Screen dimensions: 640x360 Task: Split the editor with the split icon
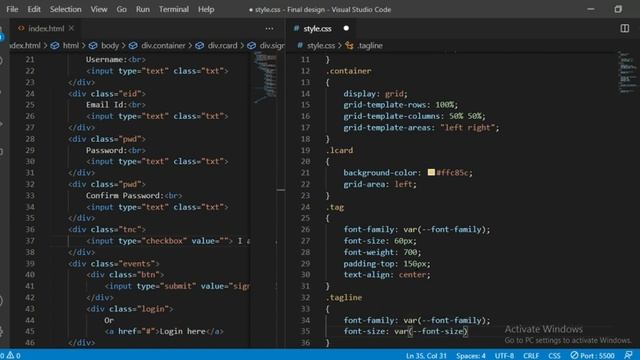pyautogui.click(x=624, y=28)
